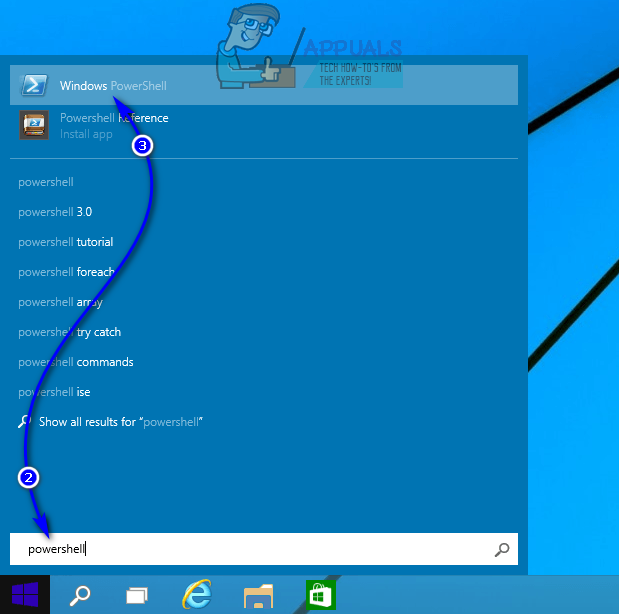Choose the "powershell 3.0" suggestion

[54, 212]
